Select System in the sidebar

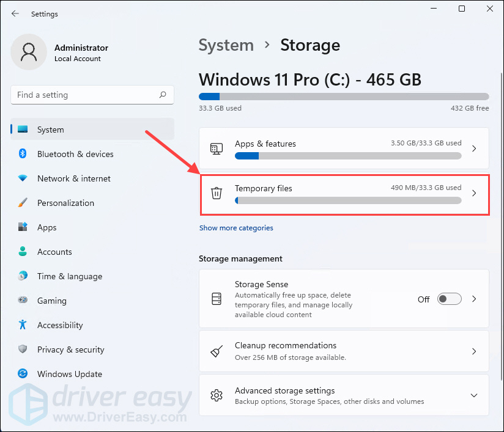92,129
